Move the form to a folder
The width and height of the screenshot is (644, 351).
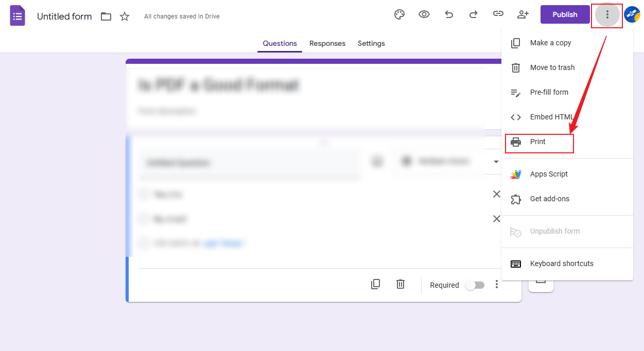pyautogui.click(x=106, y=16)
